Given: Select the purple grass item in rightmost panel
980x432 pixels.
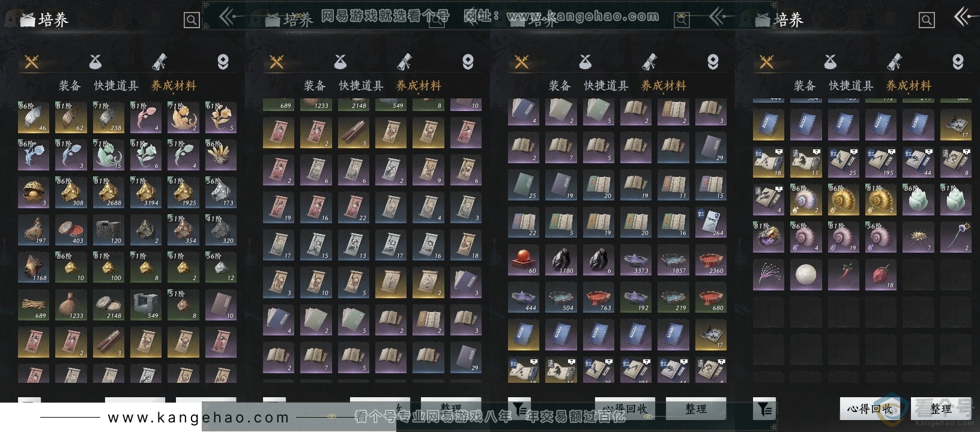Looking at the screenshot, I should [x=769, y=275].
